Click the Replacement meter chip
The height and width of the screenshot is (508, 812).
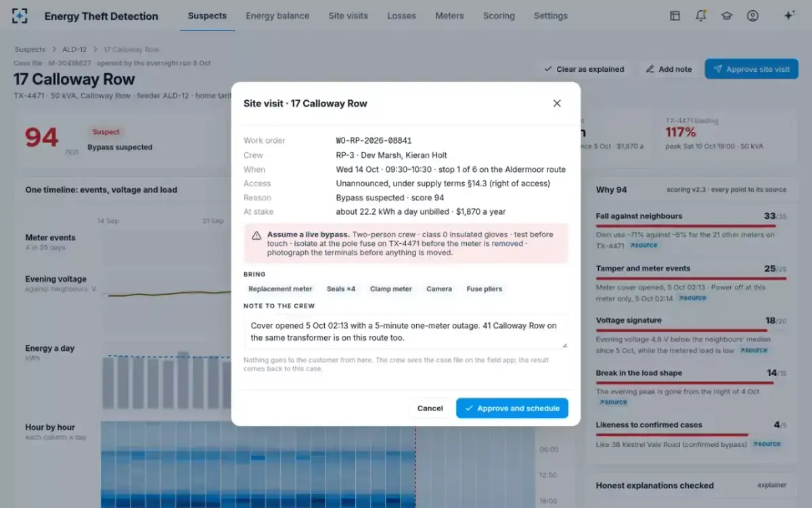point(280,289)
